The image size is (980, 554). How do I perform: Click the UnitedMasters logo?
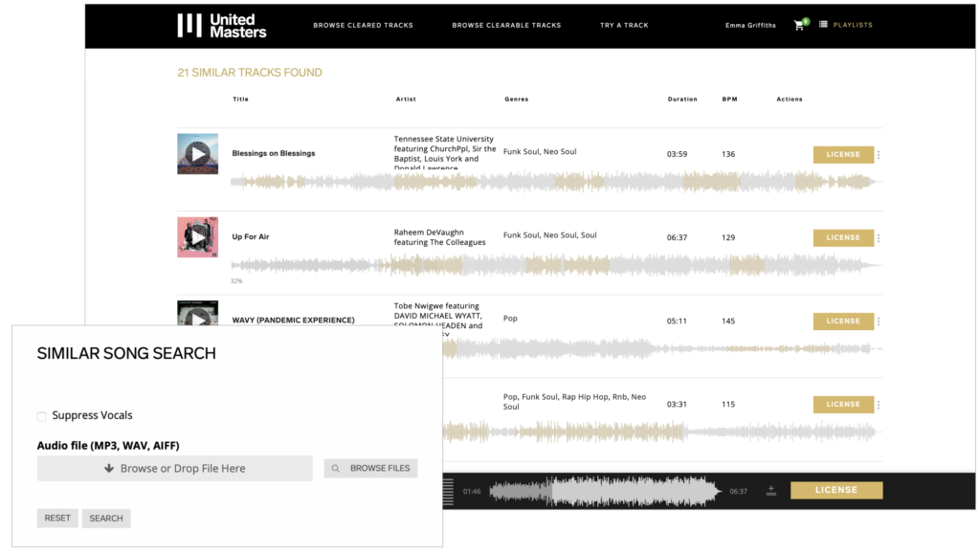pyautogui.click(x=221, y=25)
